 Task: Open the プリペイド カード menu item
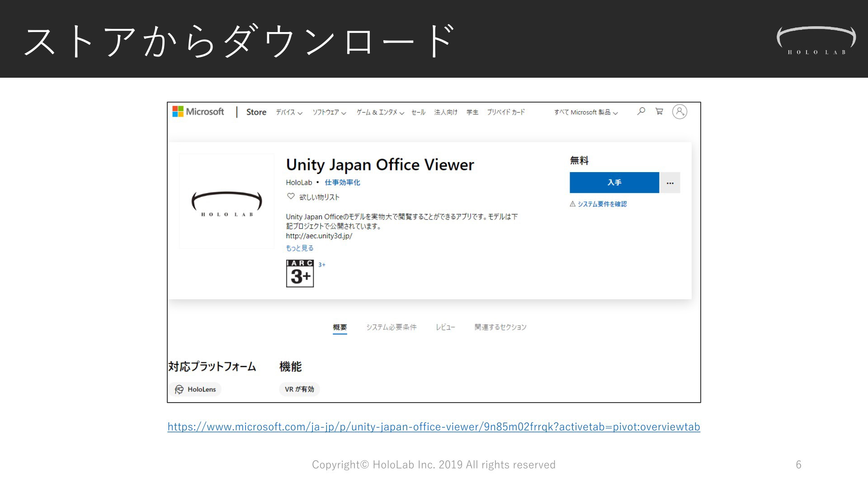[506, 113]
